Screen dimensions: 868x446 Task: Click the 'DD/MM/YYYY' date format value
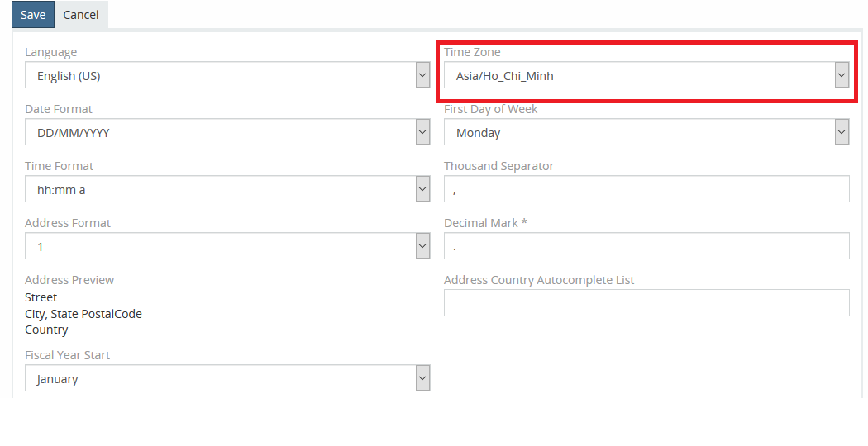coord(74,133)
